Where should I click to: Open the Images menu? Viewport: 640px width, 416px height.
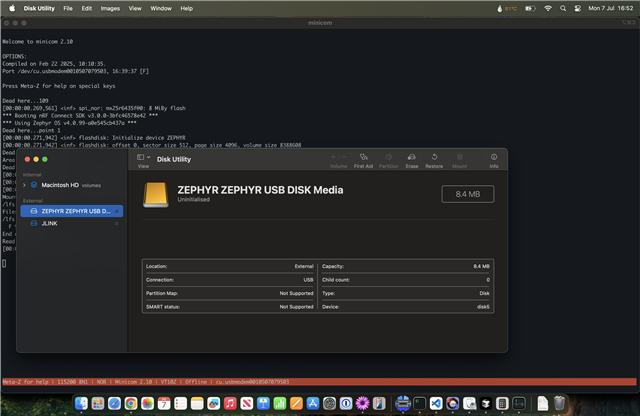coord(110,8)
